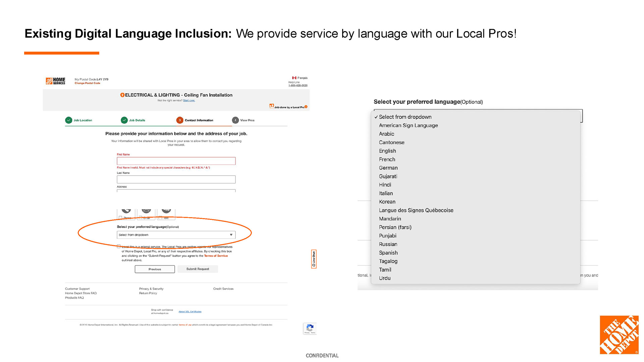This screenshot has height=362, width=644.
Task: Click the About SSL Certificates link
Action: click(190, 312)
